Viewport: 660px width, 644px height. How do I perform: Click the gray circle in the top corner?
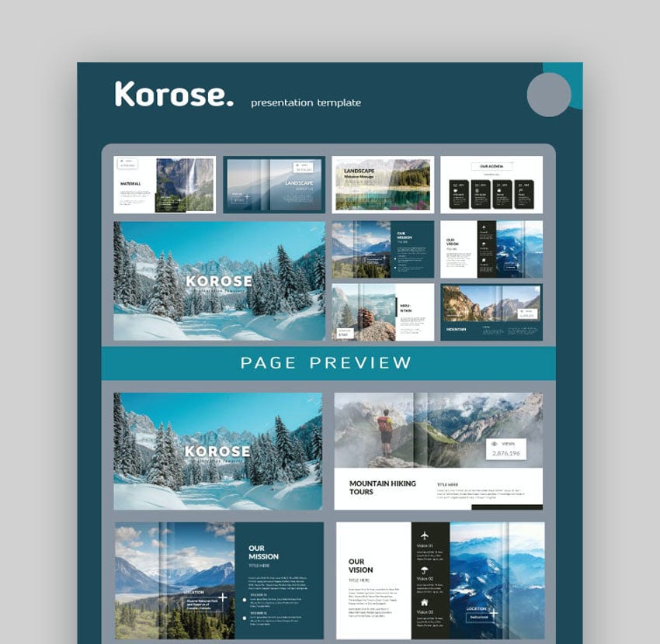pos(549,95)
